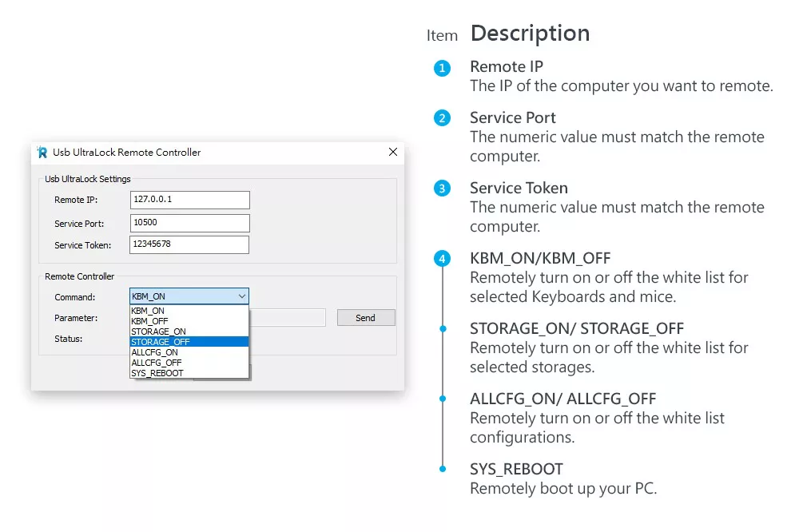Screen dimensions: 799x532
Task: Click the bullet dot beside SYS_REBOOT description
Action: [x=442, y=469]
